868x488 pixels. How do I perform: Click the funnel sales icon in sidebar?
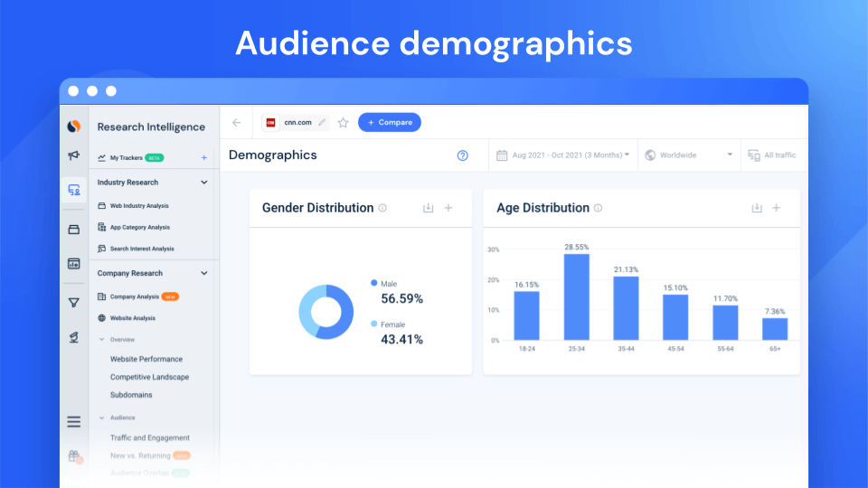click(x=73, y=303)
